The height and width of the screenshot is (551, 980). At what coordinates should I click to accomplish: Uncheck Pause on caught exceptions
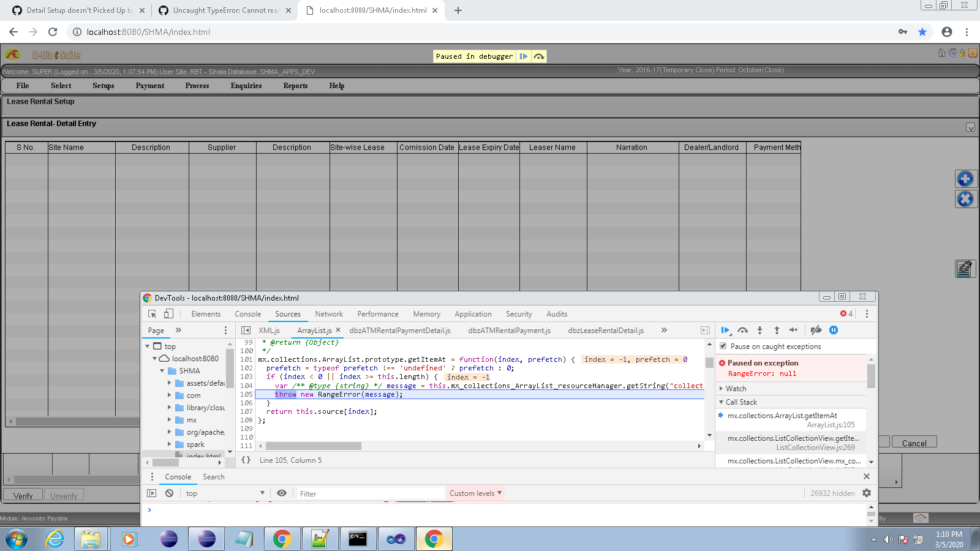723,346
